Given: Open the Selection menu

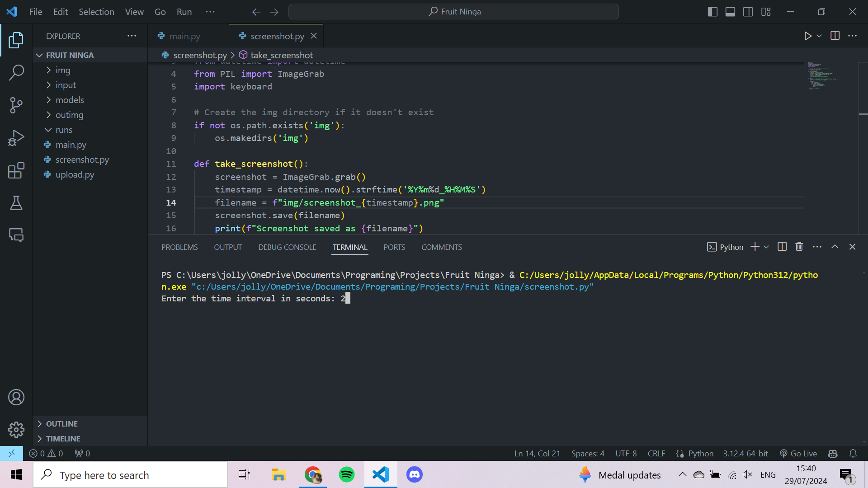Looking at the screenshot, I should [96, 12].
